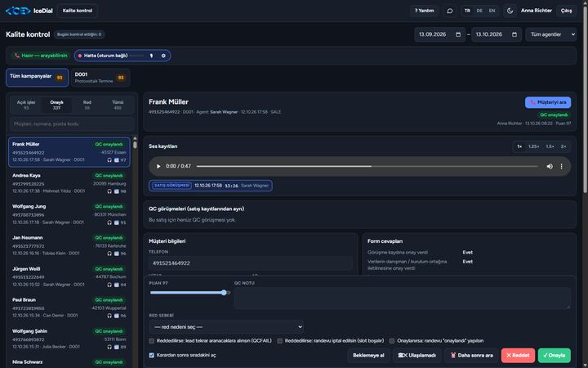Click the Telefon field 491521464922
Screen dimensions: 588x368
click(x=251, y=263)
